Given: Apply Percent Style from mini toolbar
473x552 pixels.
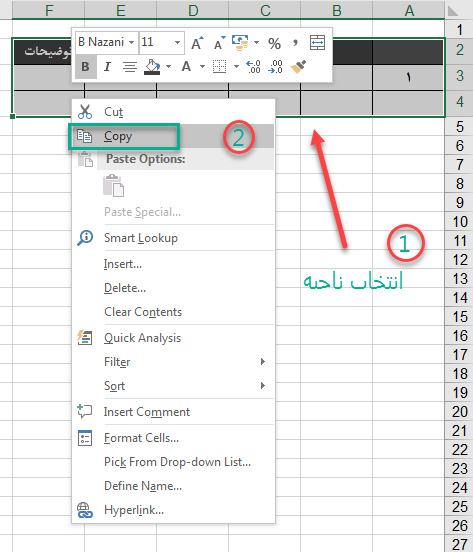Looking at the screenshot, I should tap(274, 43).
